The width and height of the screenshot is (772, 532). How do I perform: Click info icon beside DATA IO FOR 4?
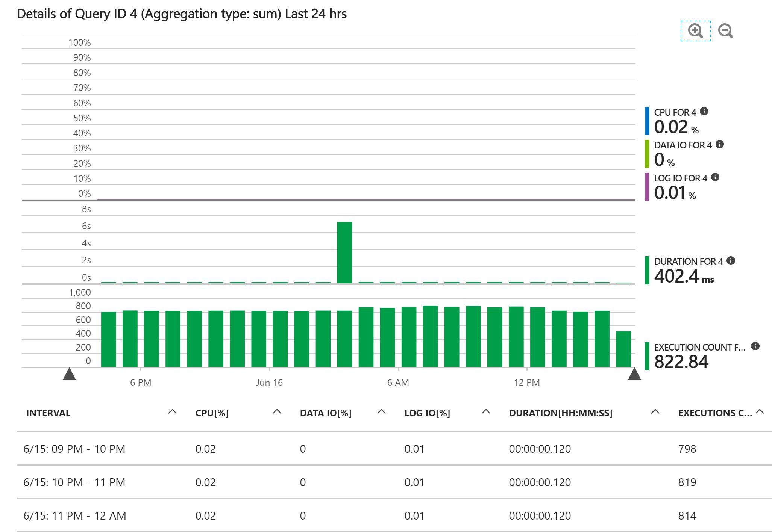pos(720,144)
